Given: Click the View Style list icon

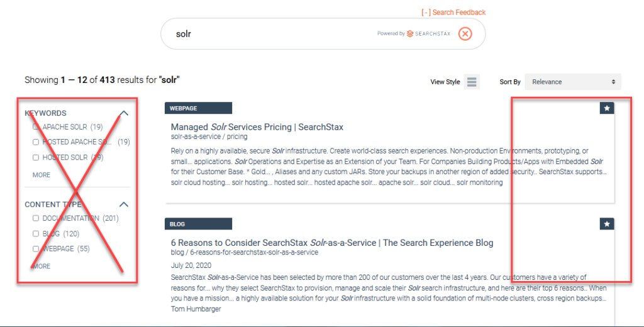Looking at the screenshot, I should tap(472, 82).
